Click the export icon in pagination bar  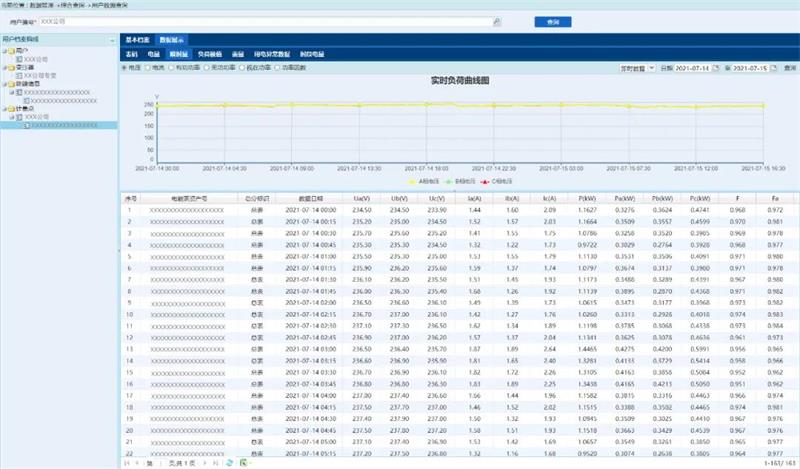243,463
